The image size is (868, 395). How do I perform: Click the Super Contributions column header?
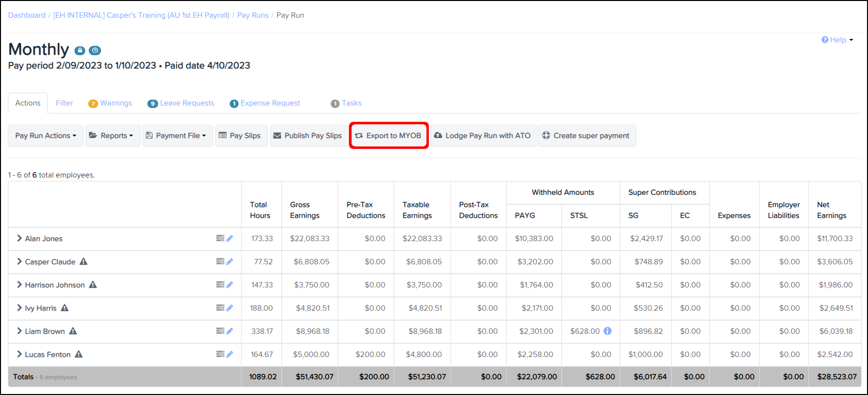(662, 192)
